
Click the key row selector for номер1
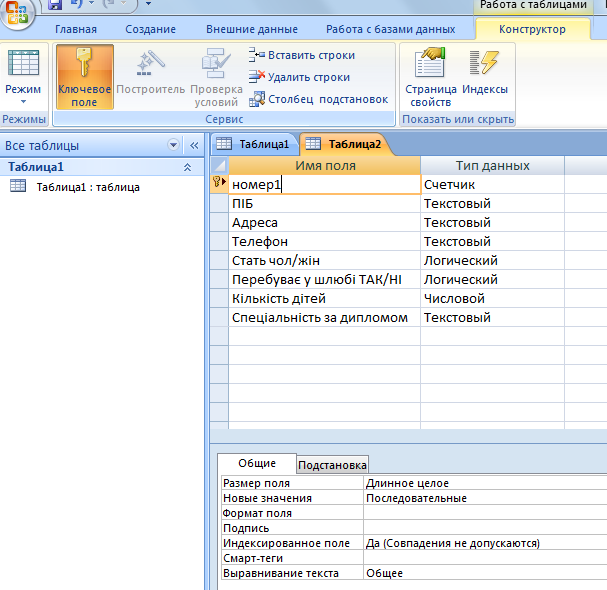[219, 184]
